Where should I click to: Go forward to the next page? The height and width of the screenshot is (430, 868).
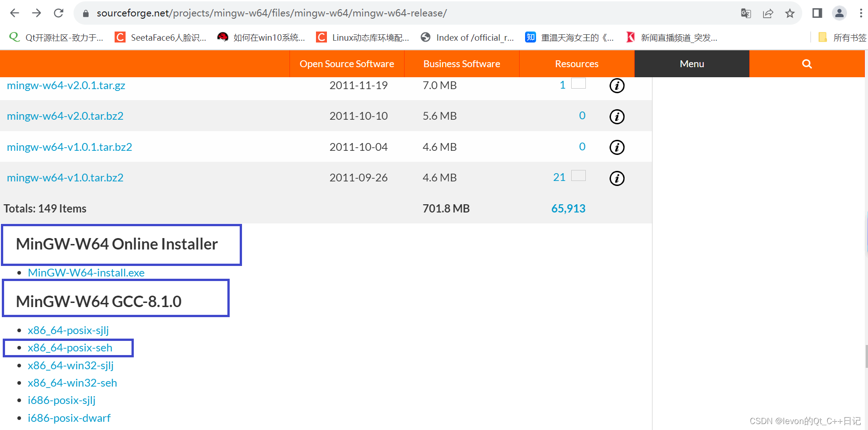pos(37,13)
